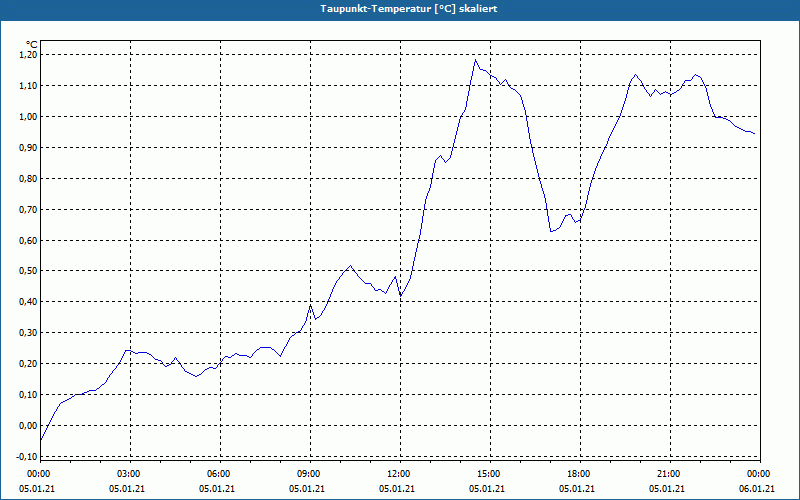Screen dimensions: 800x500
Task: Click the "06.01.21" date label
Action: click(757, 489)
